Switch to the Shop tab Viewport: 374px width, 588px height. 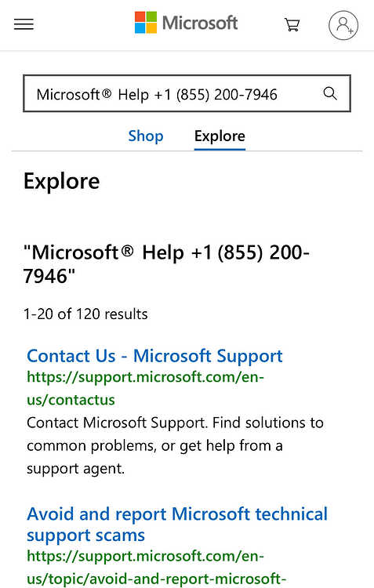click(146, 136)
